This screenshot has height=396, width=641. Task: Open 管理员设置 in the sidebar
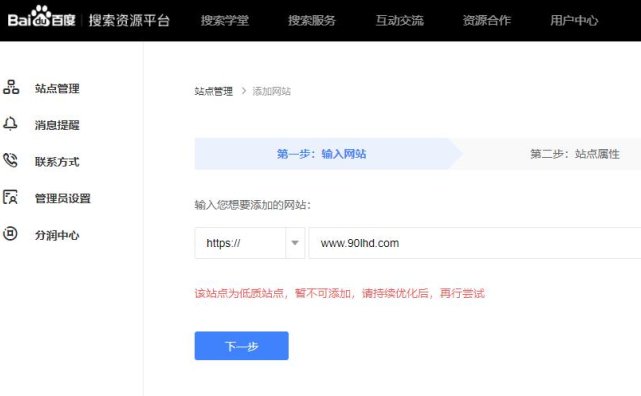point(63,199)
